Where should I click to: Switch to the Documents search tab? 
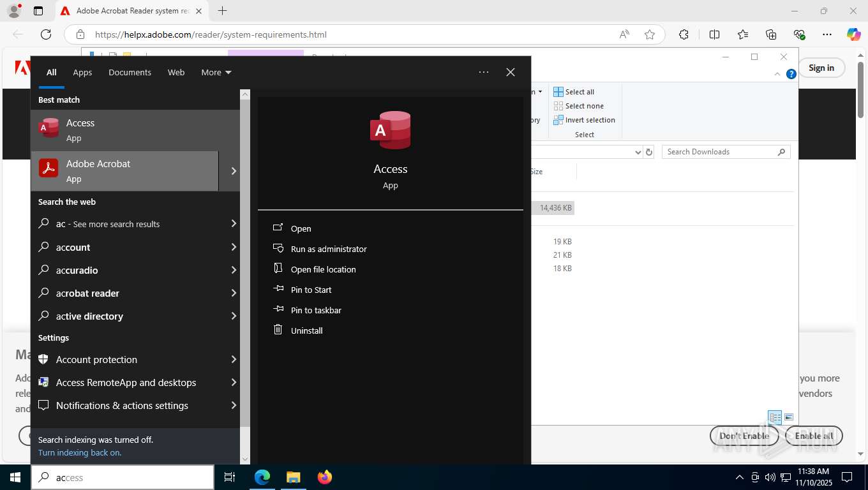coord(130,72)
